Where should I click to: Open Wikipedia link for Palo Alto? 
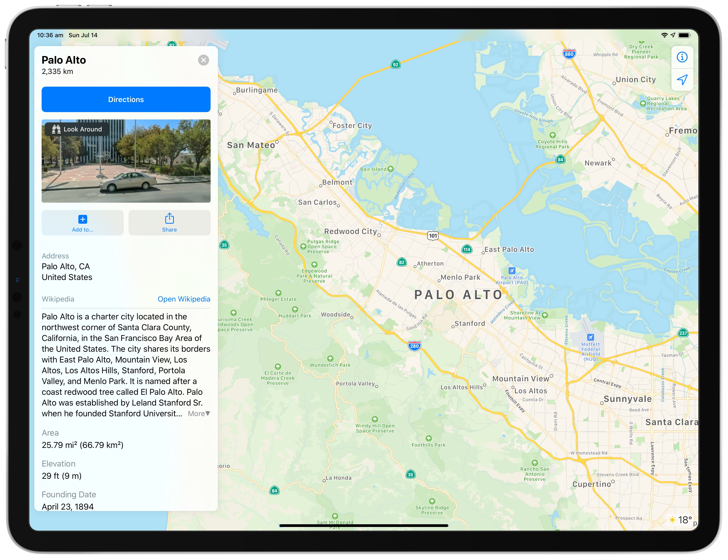[x=184, y=299]
